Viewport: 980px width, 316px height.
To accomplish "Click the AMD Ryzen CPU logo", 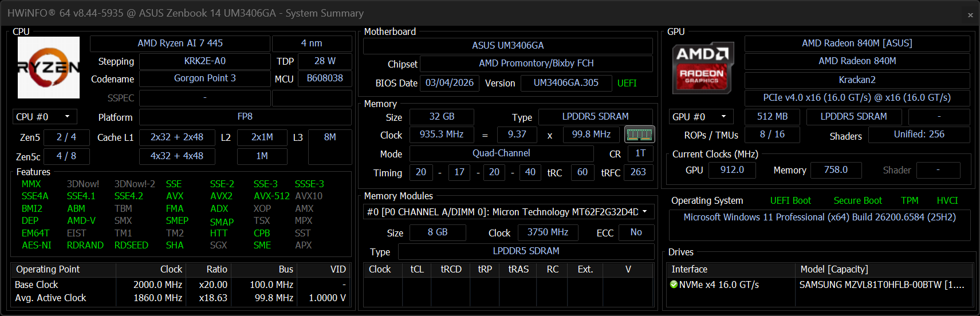I will [49, 68].
